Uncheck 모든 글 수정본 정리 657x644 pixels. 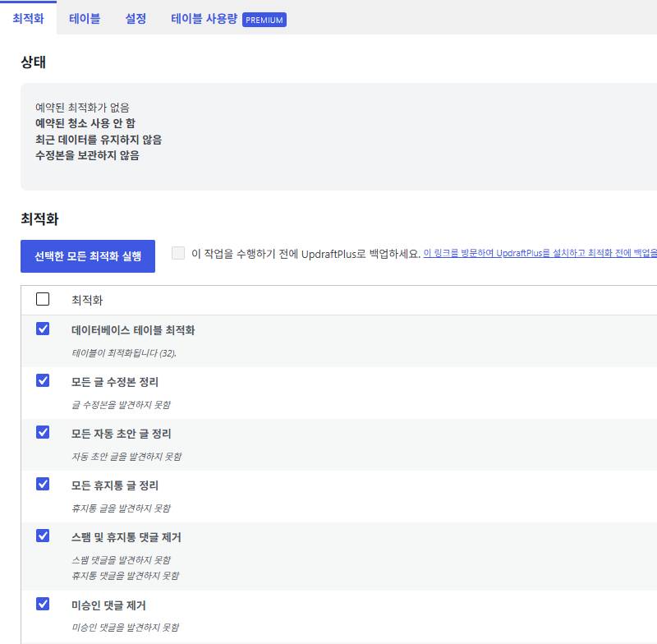coord(43,380)
